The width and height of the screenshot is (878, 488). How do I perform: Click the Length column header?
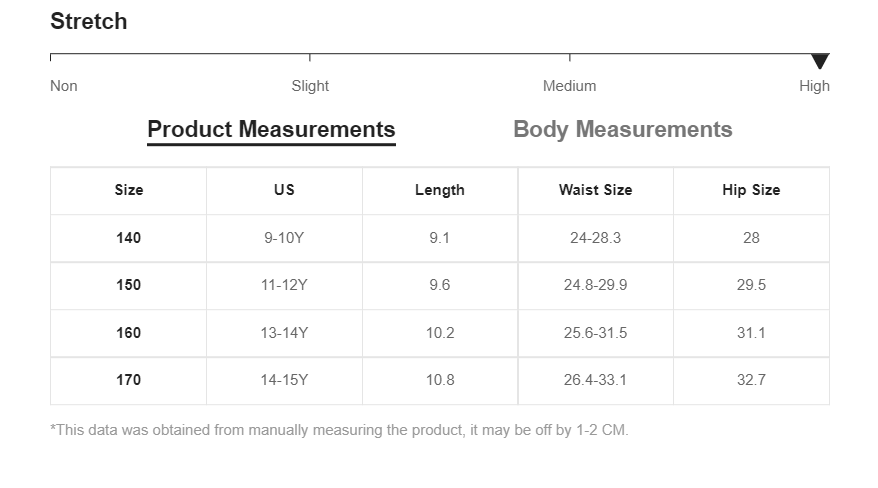(x=440, y=190)
